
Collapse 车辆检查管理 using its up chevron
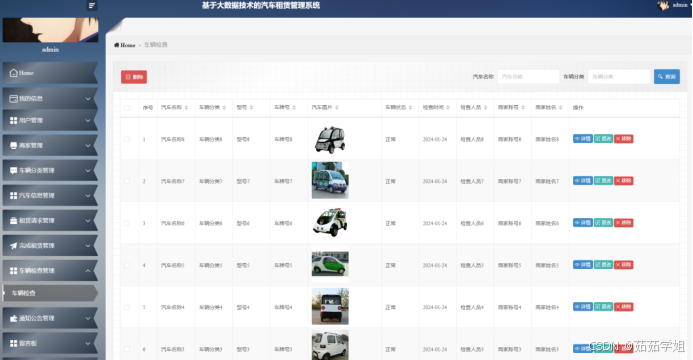[88, 271]
